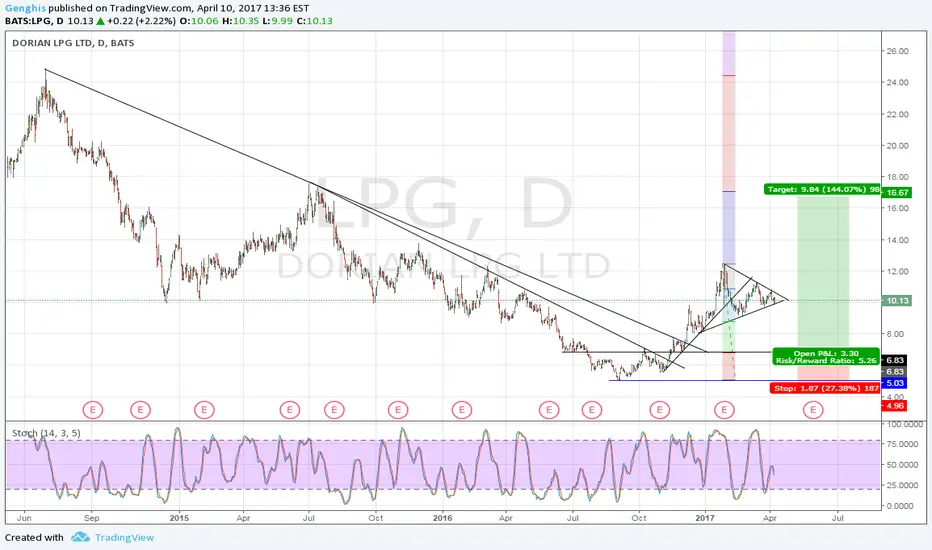The height and width of the screenshot is (550, 932).
Task: Click the Stoch (14, 3, 5) indicator label
Action: pos(46,433)
